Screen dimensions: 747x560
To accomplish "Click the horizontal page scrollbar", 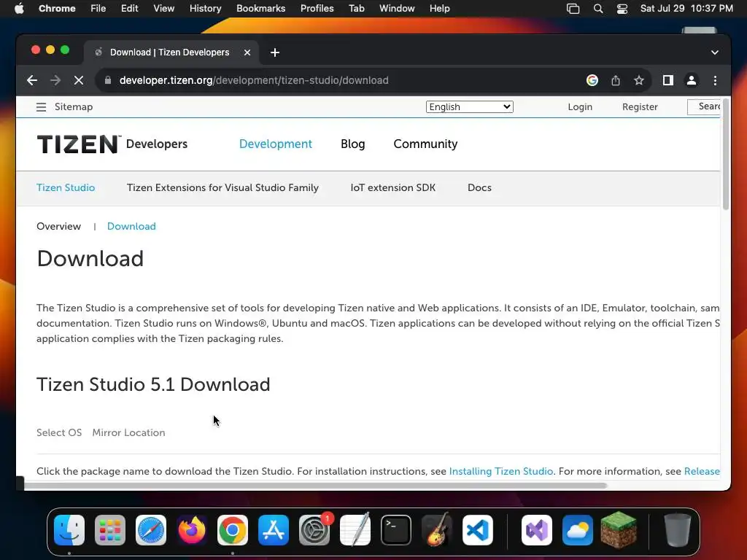I will click(315, 486).
